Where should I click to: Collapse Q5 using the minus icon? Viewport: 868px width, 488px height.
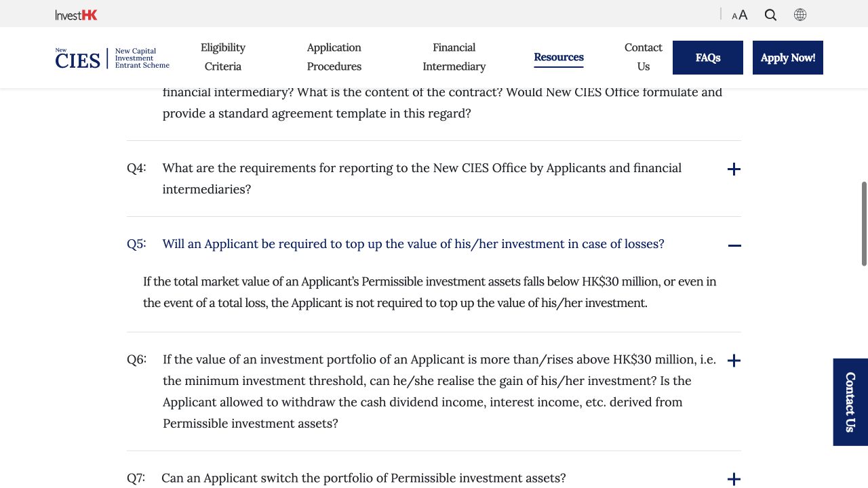734,245
